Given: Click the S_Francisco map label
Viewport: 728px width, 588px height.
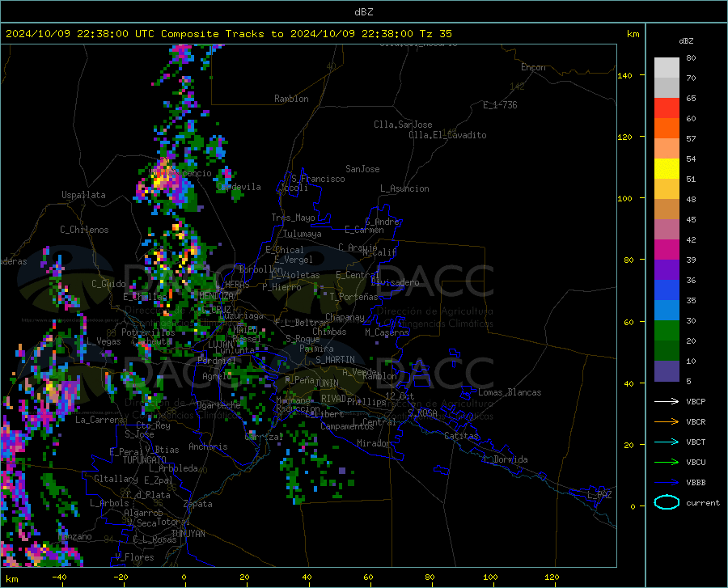Looking at the screenshot, I should pos(318,179).
